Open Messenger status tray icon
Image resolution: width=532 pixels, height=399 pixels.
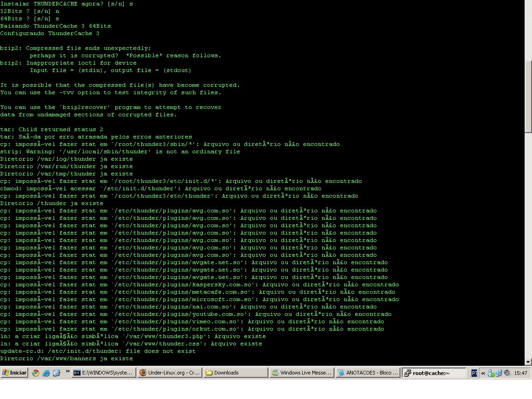(x=490, y=373)
